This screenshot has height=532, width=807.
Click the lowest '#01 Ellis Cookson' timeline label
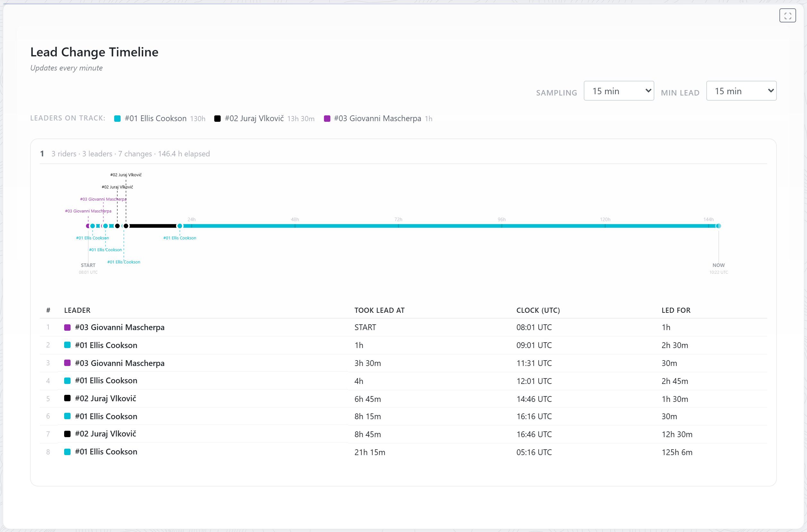(123, 262)
